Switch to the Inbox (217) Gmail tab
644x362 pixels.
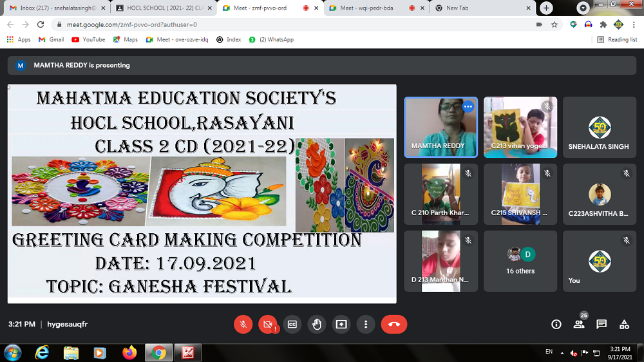[x=53, y=8]
